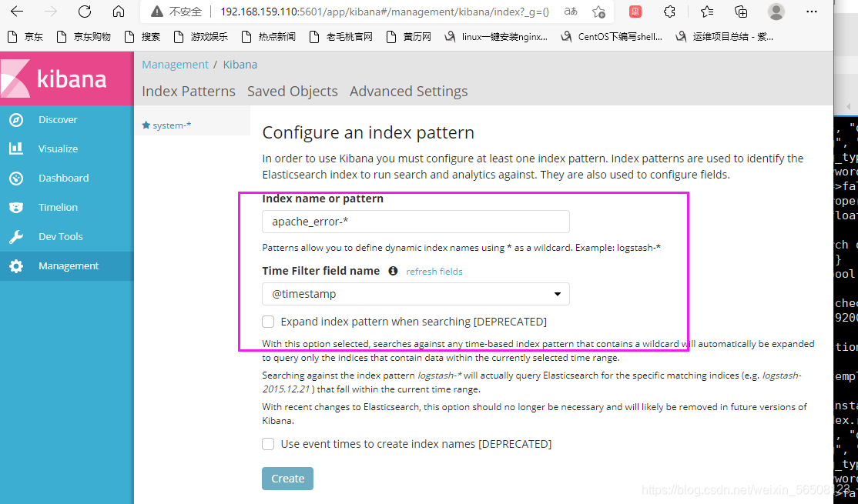Open the user profile avatar

coord(776,12)
